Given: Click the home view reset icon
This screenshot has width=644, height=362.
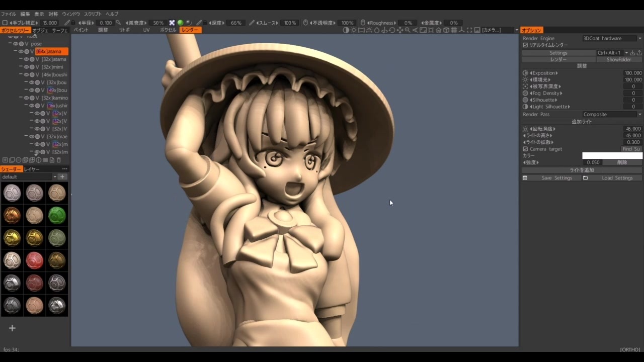Looking at the screenshot, I should (x=438, y=30).
